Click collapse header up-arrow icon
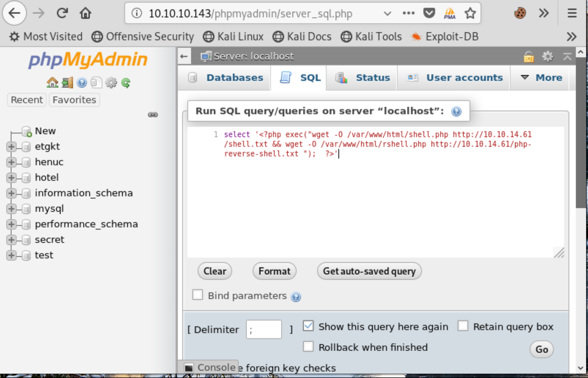Image resolution: width=588 pixels, height=378 pixels. click(x=567, y=57)
